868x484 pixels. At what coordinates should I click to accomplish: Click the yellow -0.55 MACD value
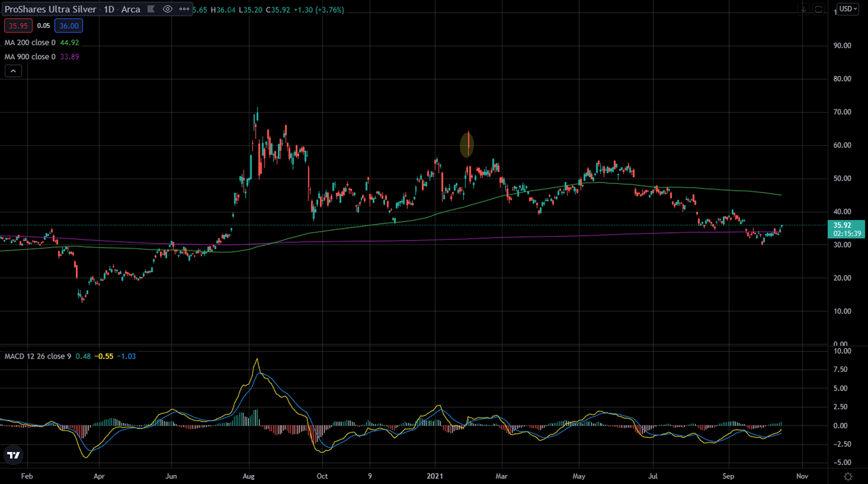(x=104, y=356)
